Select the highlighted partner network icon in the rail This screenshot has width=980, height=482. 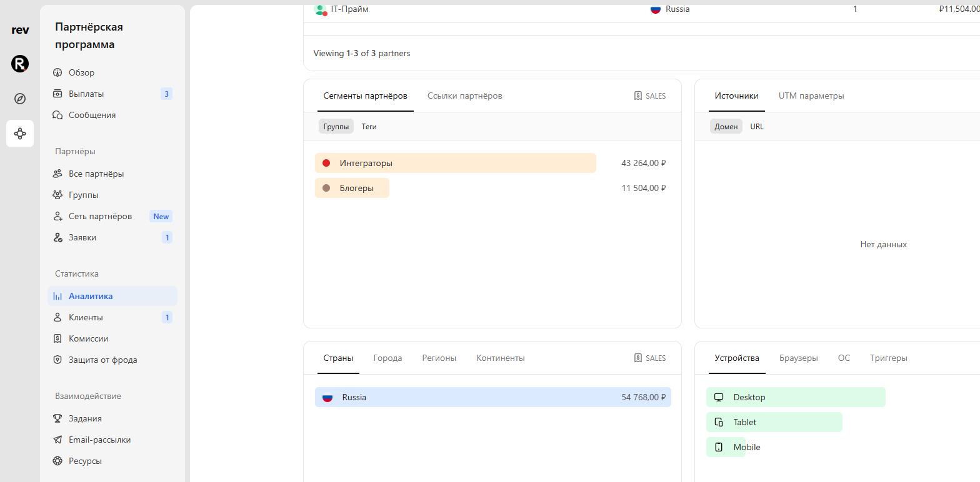coord(20,134)
